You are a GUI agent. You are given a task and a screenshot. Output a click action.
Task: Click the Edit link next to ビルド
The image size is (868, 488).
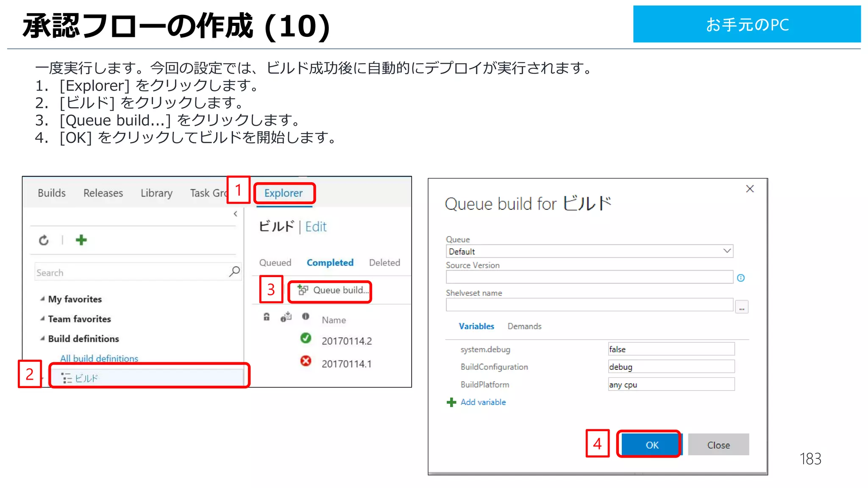[316, 227]
